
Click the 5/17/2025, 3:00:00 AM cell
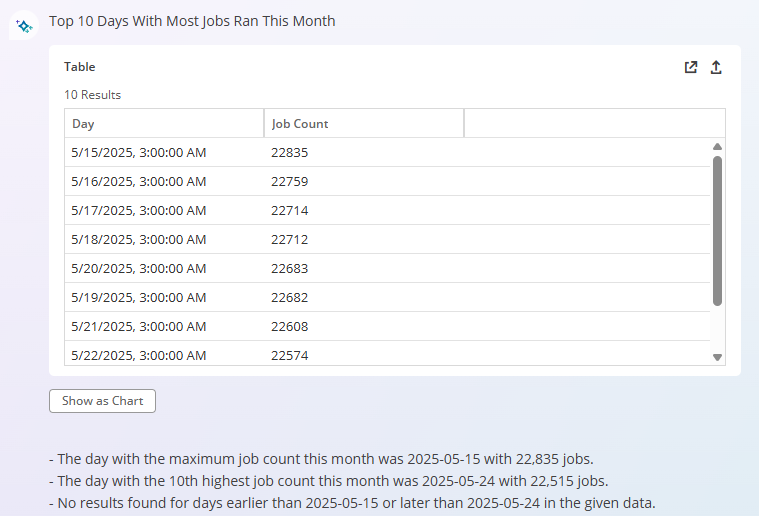coord(165,211)
